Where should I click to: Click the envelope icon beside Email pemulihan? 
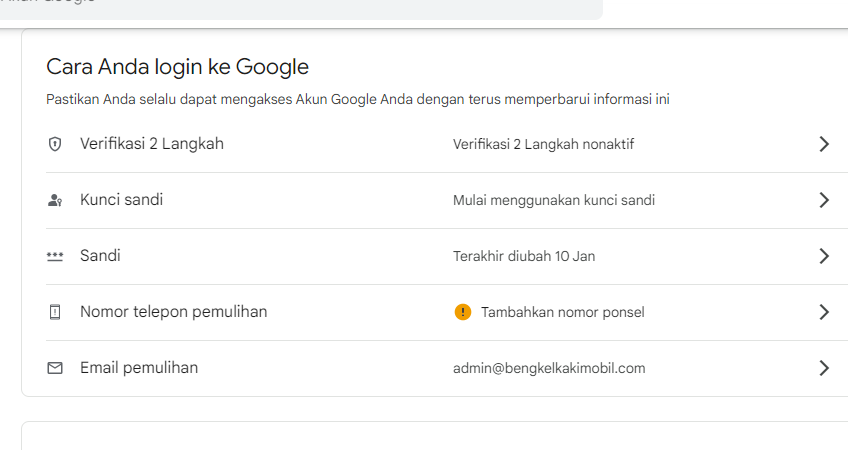pos(55,368)
